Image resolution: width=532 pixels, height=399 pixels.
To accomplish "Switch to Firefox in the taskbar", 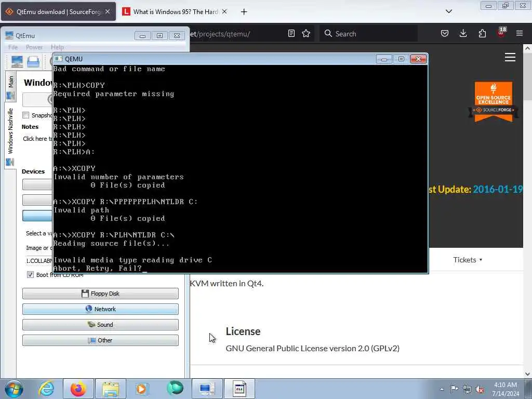I will pyautogui.click(x=78, y=389).
